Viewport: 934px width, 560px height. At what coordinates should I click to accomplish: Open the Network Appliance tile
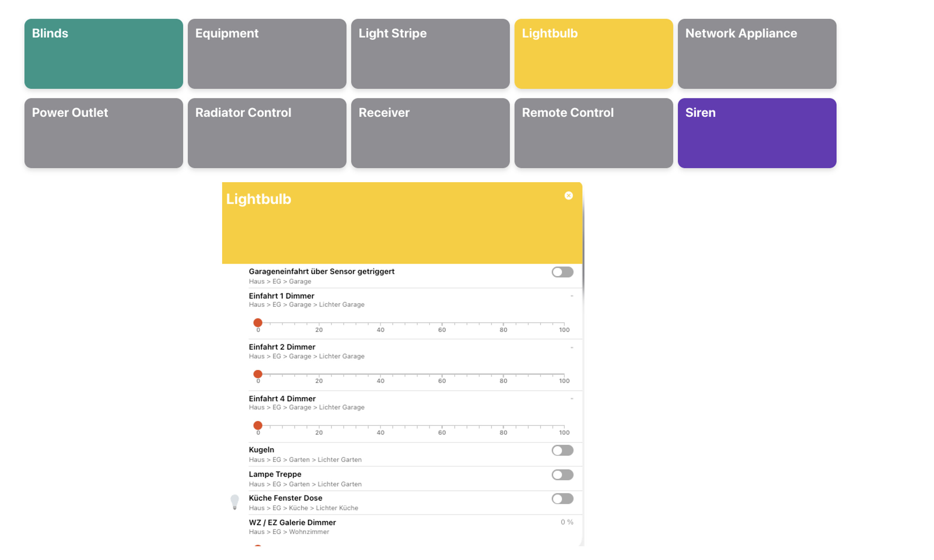(757, 54)
